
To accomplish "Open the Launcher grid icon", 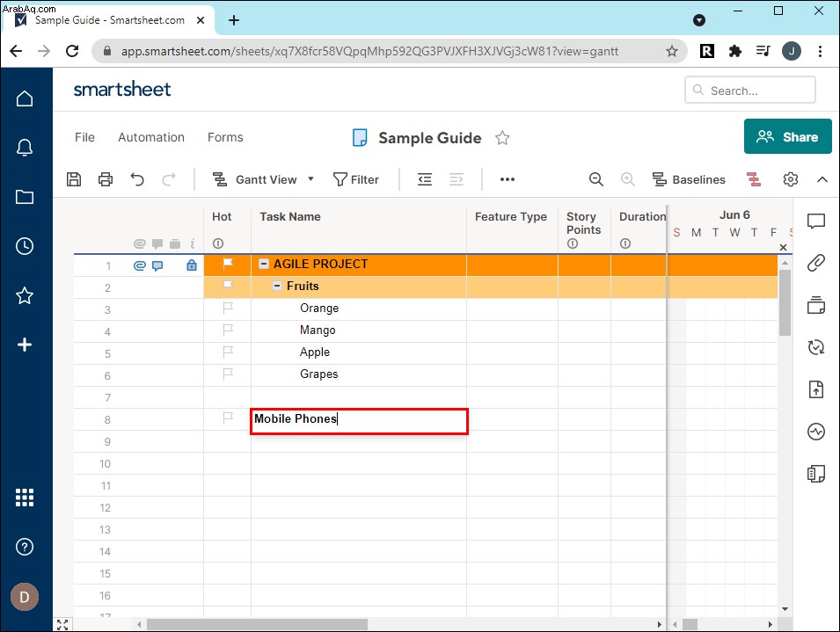I will (x=25, y=498).
